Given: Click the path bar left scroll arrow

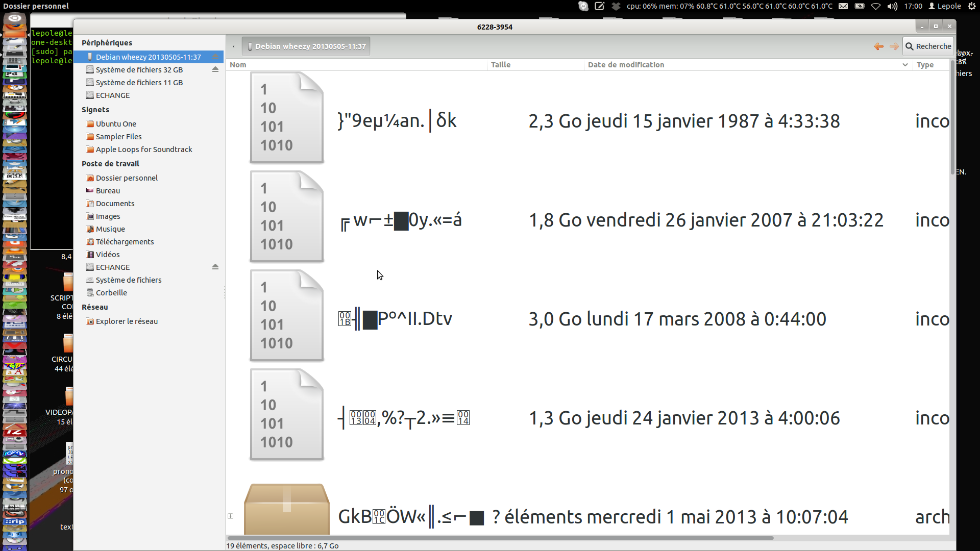Looking at the screenshot, I should coord(234,46).
